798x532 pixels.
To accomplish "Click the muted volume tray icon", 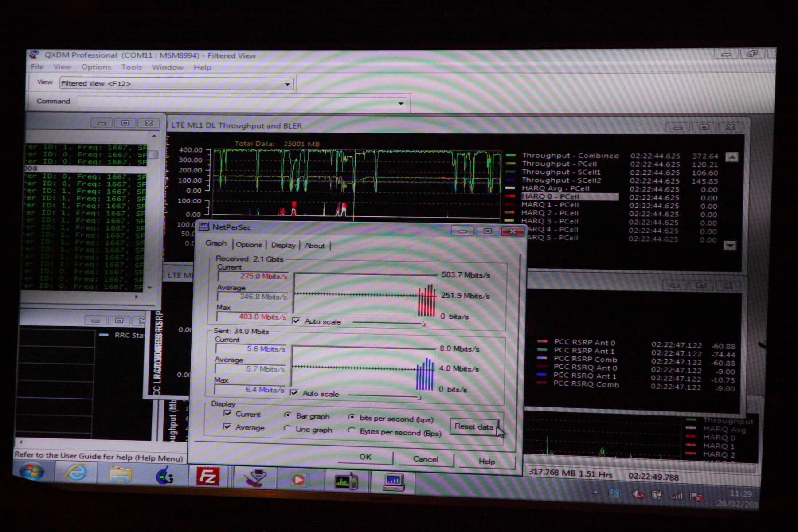I will pyautogui.click(x=638, y=494).
